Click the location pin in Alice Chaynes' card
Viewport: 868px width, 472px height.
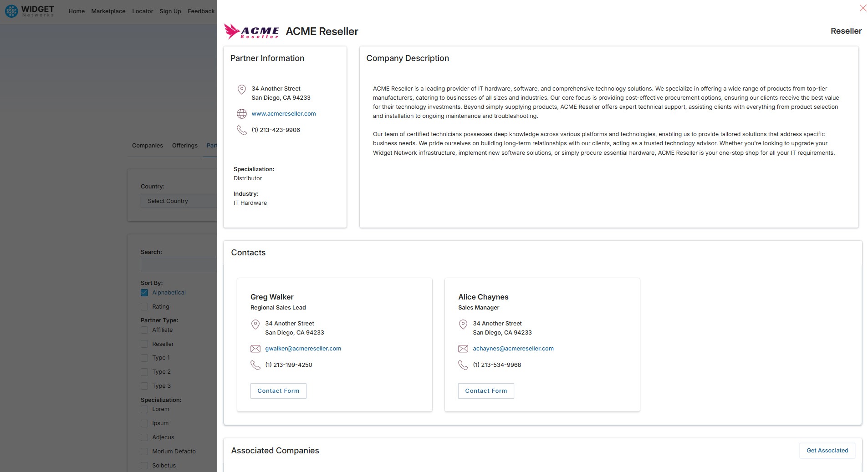[463, 325]
